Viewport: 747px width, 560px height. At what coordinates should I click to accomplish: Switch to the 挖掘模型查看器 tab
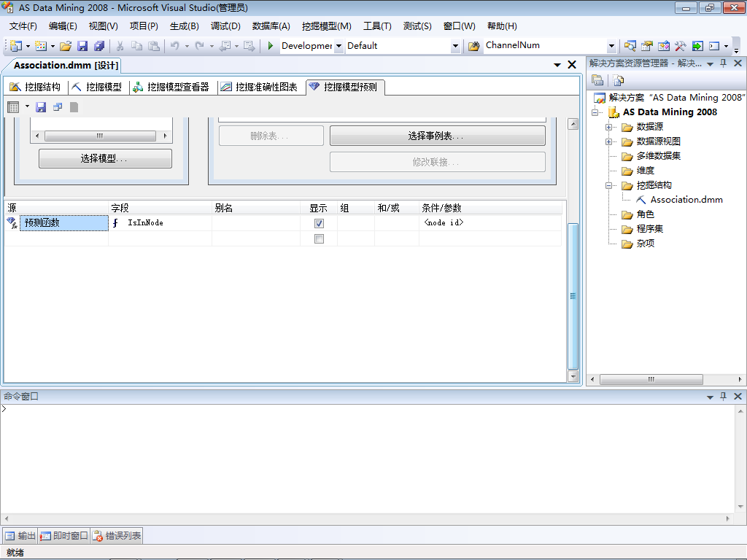[x=171, y=87]
